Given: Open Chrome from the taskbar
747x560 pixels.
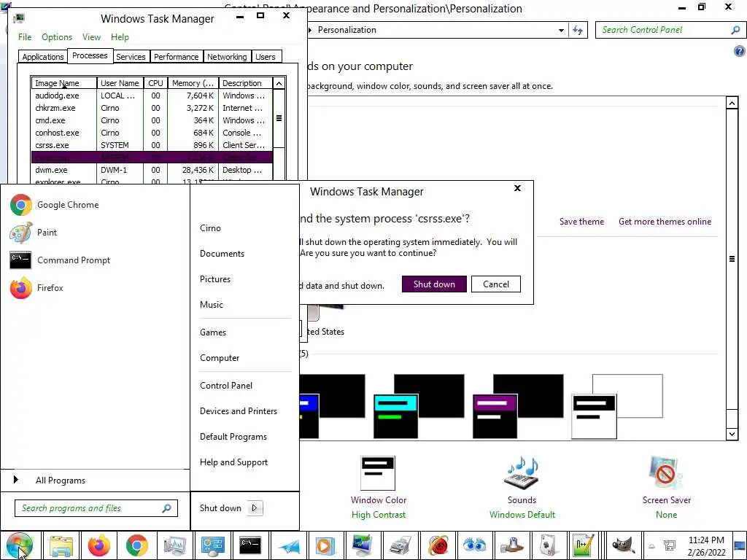Looking at the screenshot, I should pyautogui.click(x=136, y=545).
